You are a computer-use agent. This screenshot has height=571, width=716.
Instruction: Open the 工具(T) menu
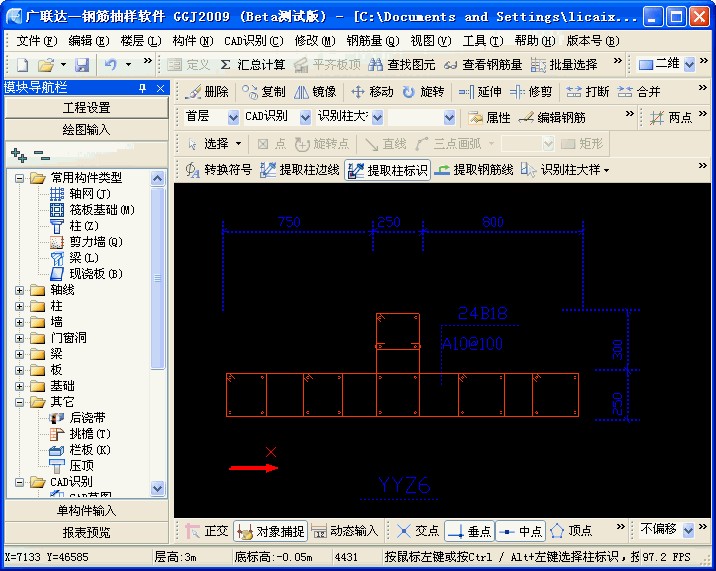coord(483,41)
